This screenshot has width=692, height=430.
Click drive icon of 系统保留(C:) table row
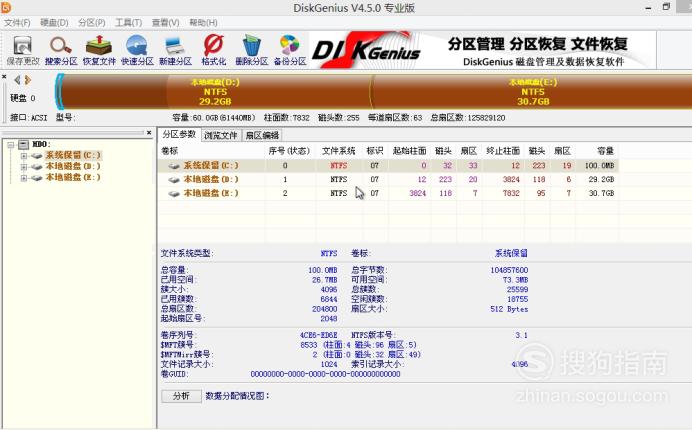[174, 166]
